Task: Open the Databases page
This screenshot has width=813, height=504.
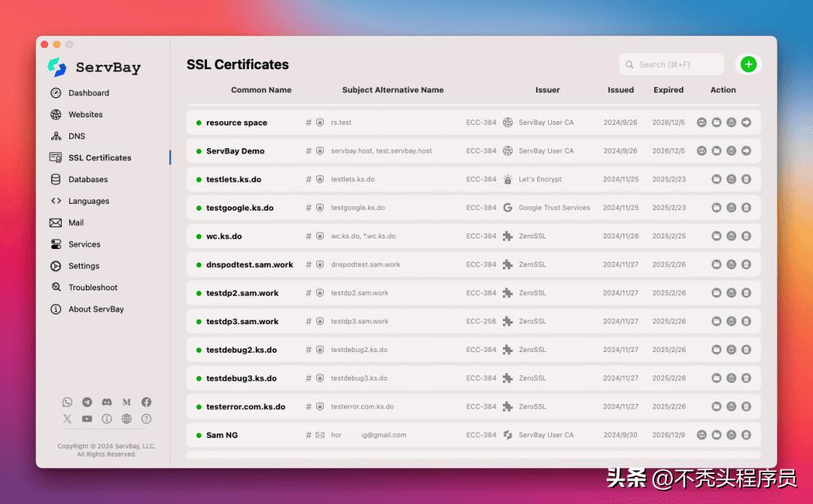Action: (88, 180)
